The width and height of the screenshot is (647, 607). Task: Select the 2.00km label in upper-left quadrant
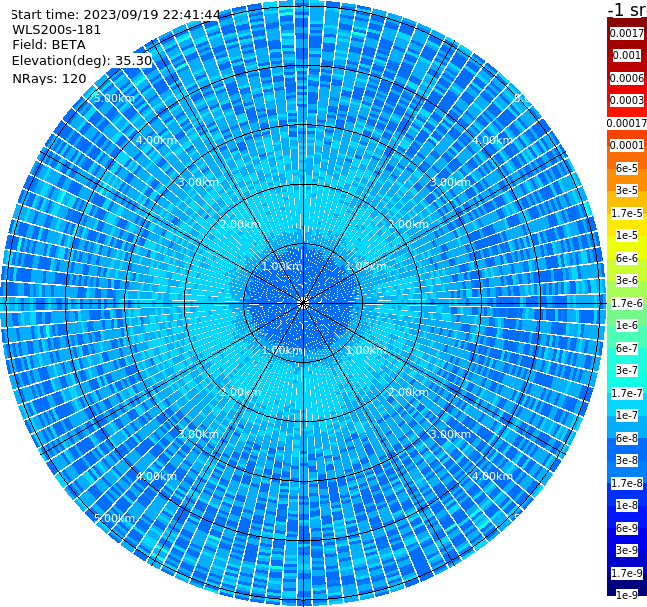240,224
